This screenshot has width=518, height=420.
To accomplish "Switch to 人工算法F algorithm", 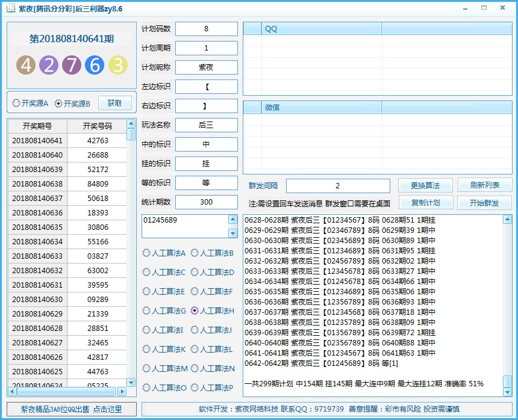I will [195, 292].
